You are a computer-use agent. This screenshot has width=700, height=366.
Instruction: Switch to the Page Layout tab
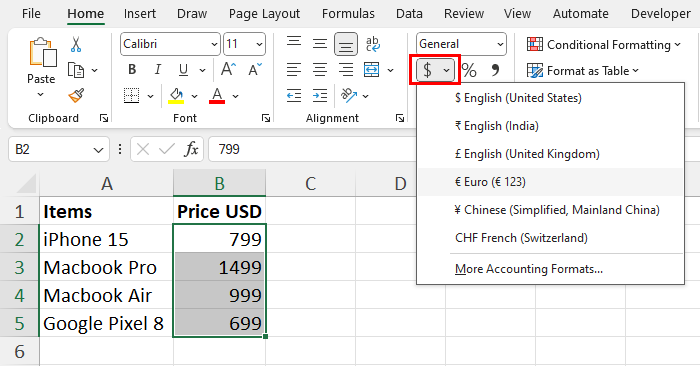tap(264, 14)
